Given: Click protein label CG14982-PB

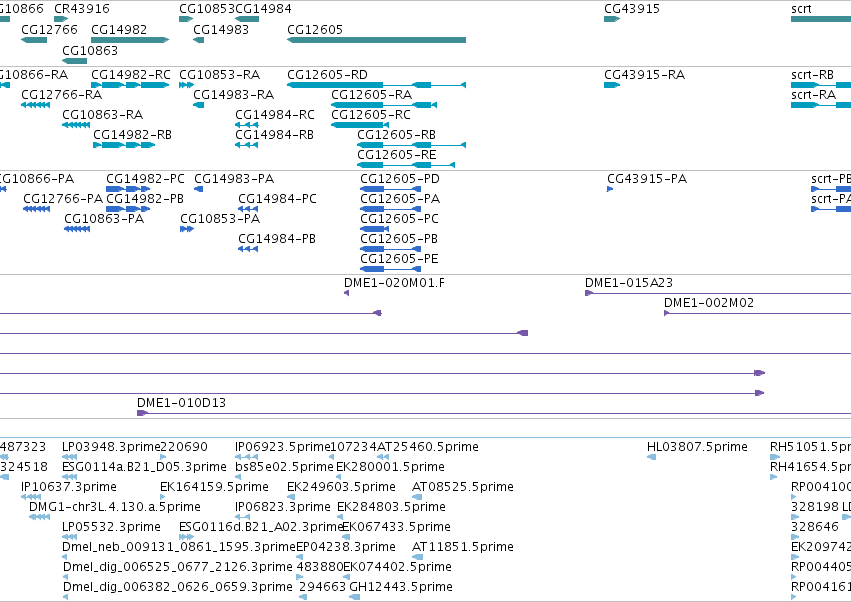Looking at the screenshot, I should tap(145, 199).
